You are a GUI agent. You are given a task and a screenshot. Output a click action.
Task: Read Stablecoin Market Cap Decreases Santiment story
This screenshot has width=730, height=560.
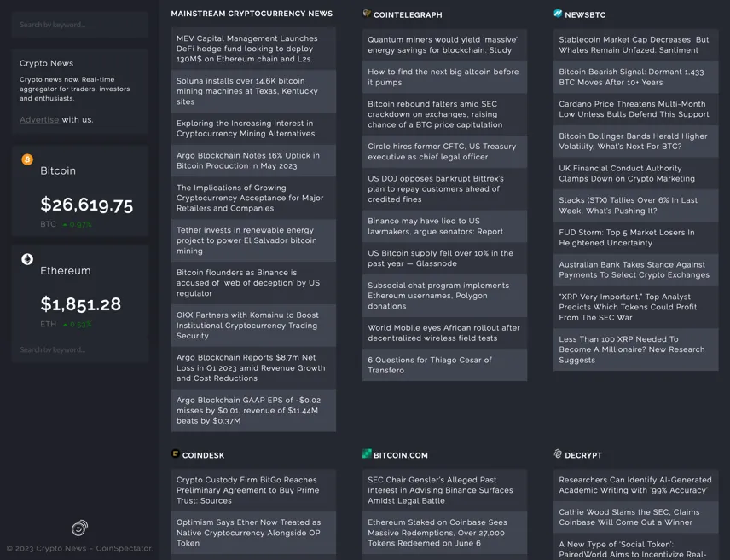(636, 44)
